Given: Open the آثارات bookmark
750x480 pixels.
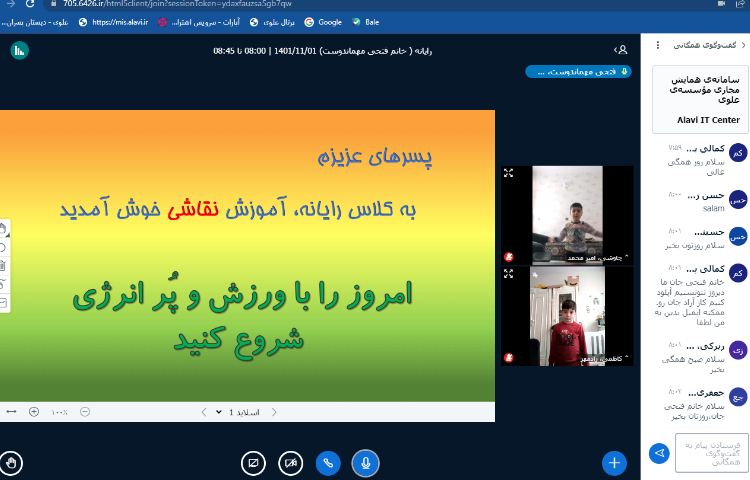Looking at the screenshot, I should click(199, 22).
